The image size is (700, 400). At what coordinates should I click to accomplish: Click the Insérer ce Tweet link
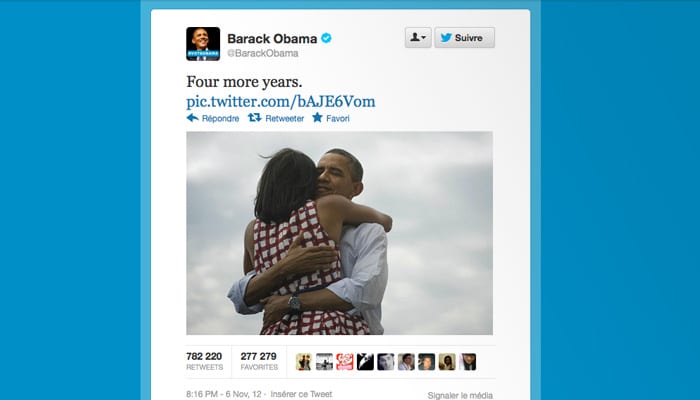(x=301, y=394)
